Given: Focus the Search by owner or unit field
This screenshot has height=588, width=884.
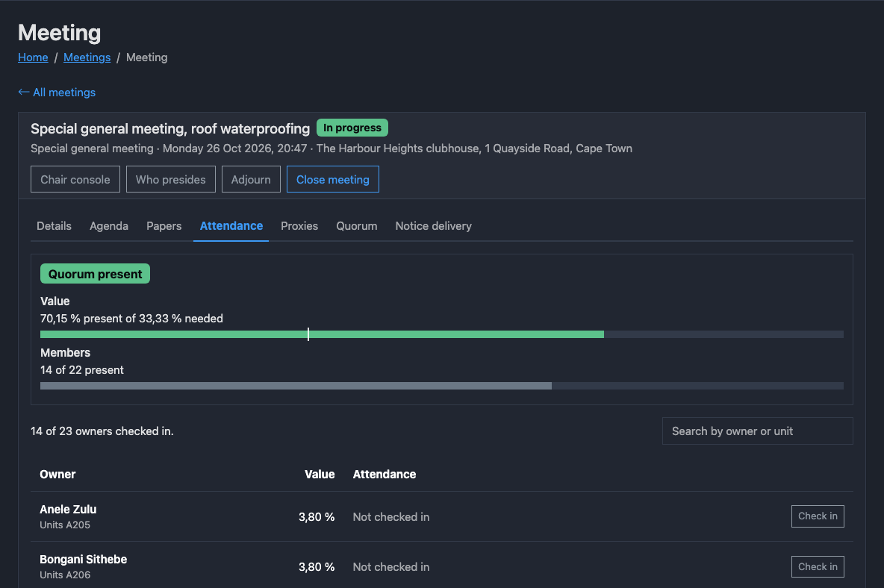Looking at the screenshot, I should coord(757,431).
